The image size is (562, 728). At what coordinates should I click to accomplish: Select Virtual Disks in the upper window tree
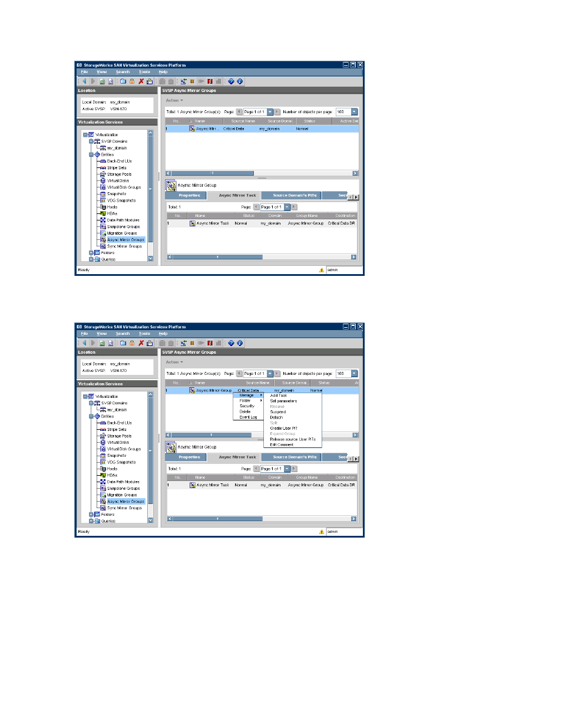click(118, 181)
